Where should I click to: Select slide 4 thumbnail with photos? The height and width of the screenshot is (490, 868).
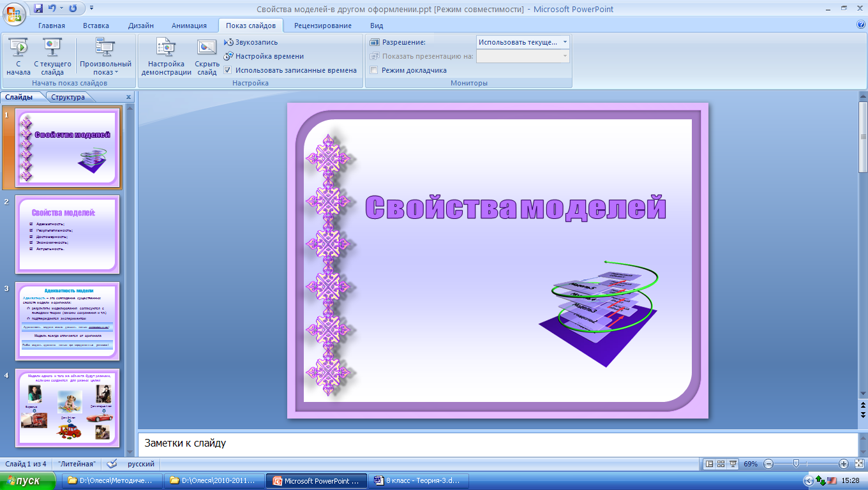(x=68, y=408)
